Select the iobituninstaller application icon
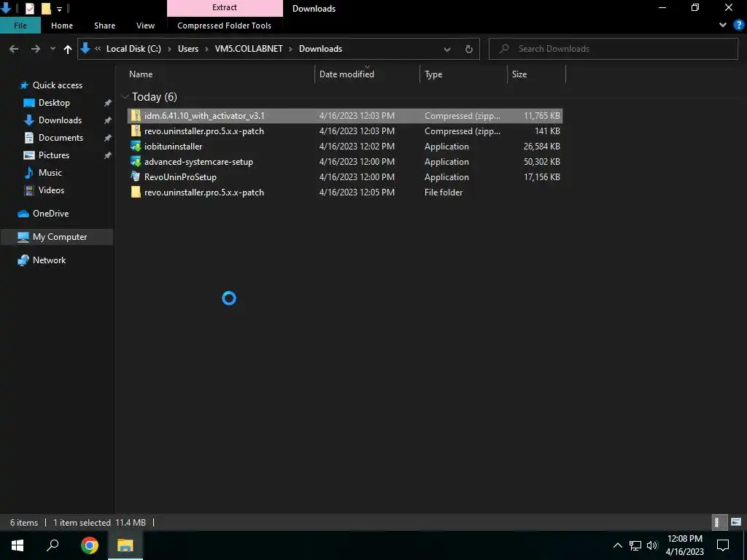 coord(136,146)
